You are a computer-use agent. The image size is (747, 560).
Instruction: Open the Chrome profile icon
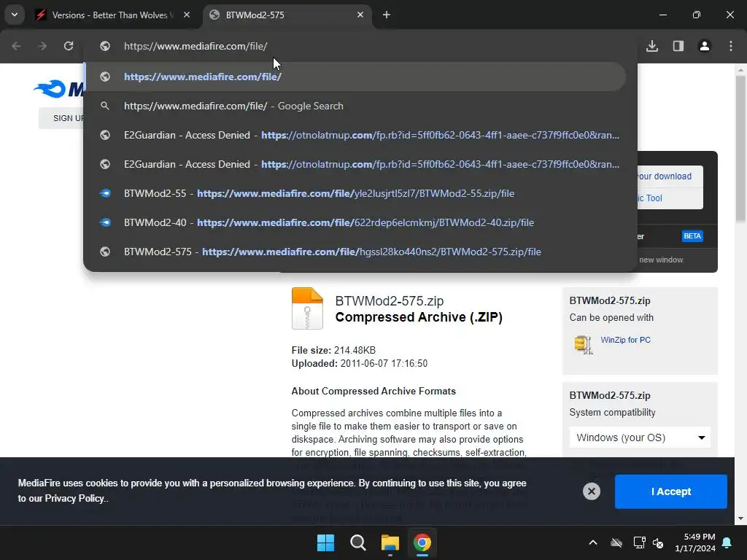point(705,46)
